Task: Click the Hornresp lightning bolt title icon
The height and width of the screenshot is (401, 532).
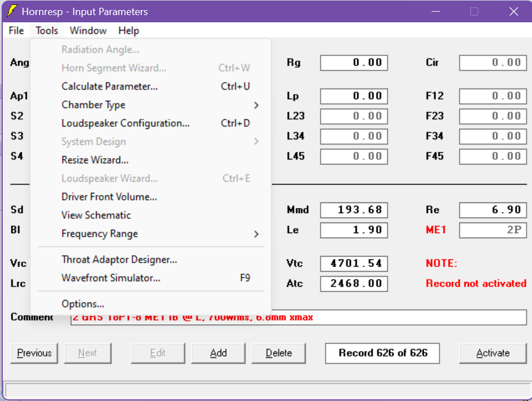Action: coord(12,11)
